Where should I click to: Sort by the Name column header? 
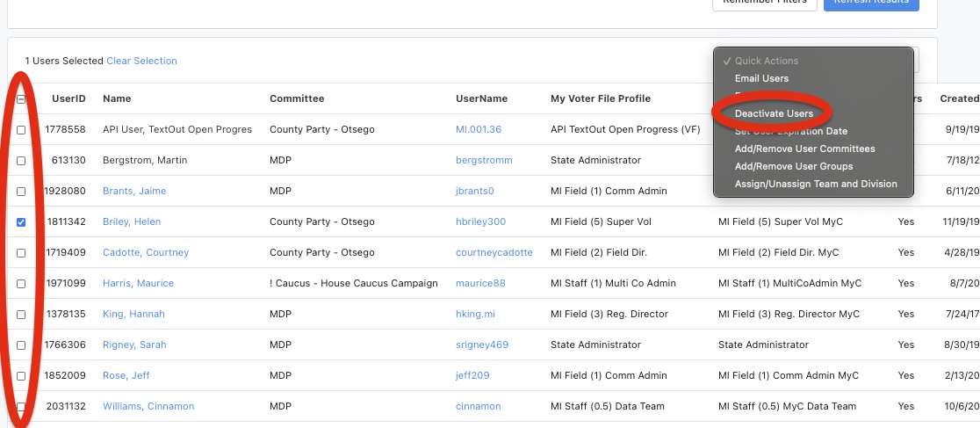tap(117, 98)
